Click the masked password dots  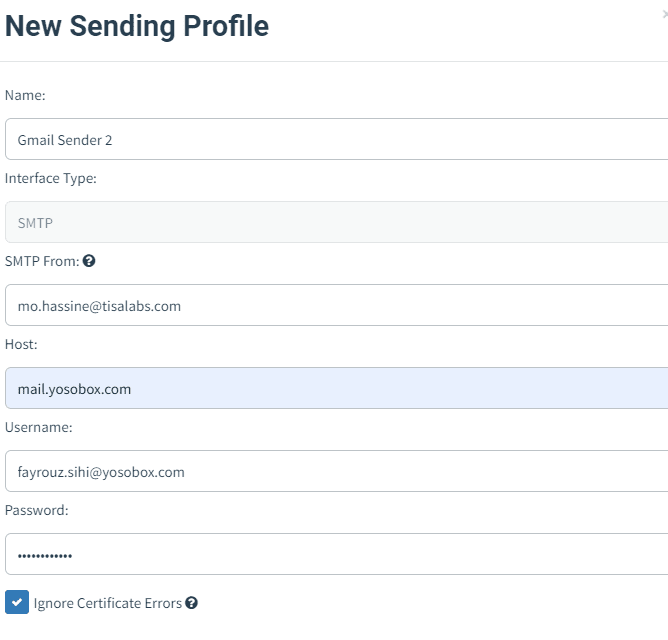pyautogui.click(x=45, y=555)
